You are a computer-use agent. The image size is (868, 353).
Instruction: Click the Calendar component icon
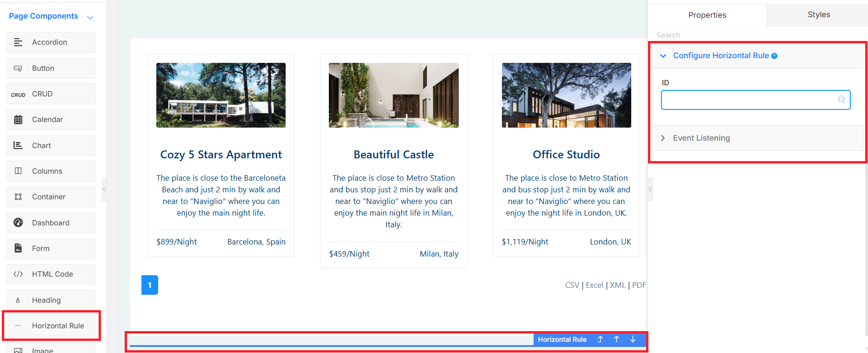18,120
